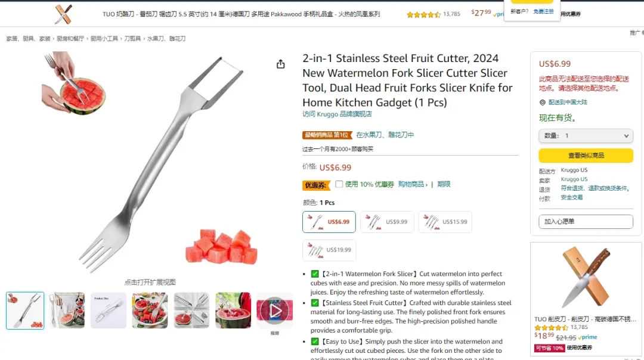Viewport: 644px width, 360px height.
Task: Check the 10% coupon checkbox
Action: click(339, 184)
